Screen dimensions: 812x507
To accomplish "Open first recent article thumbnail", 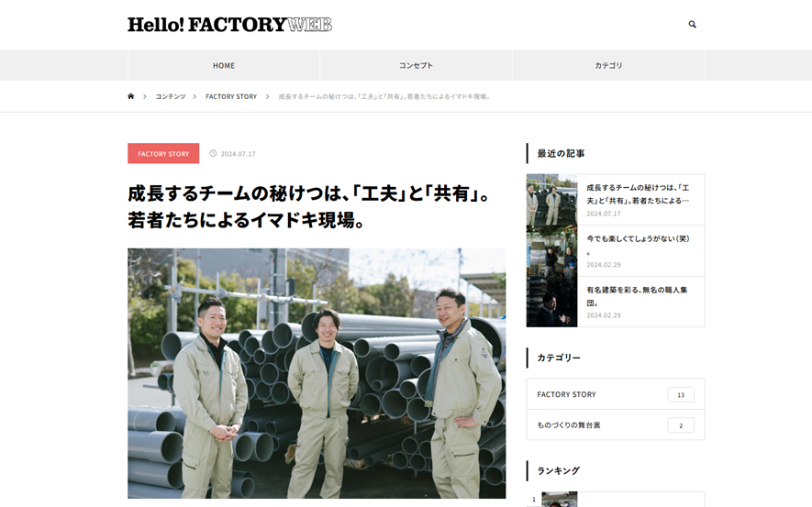I will [x=551, y=199].
